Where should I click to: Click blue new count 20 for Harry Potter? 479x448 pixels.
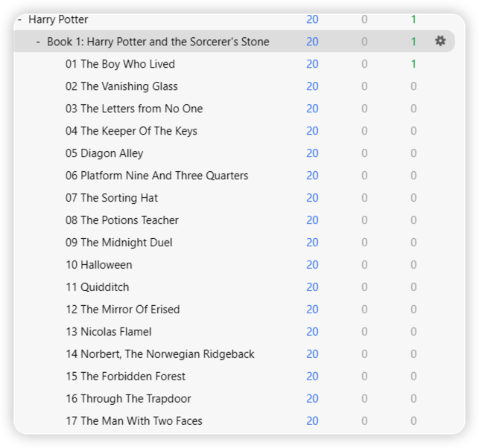[x=312, y=19]
